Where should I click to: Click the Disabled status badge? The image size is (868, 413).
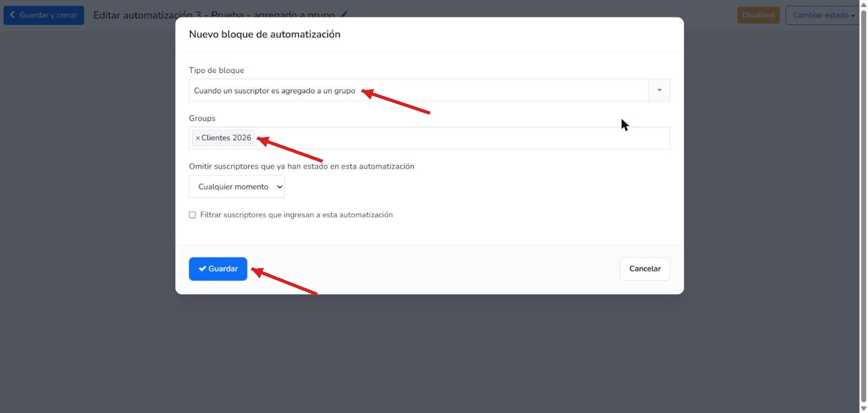tap(758, 15)
